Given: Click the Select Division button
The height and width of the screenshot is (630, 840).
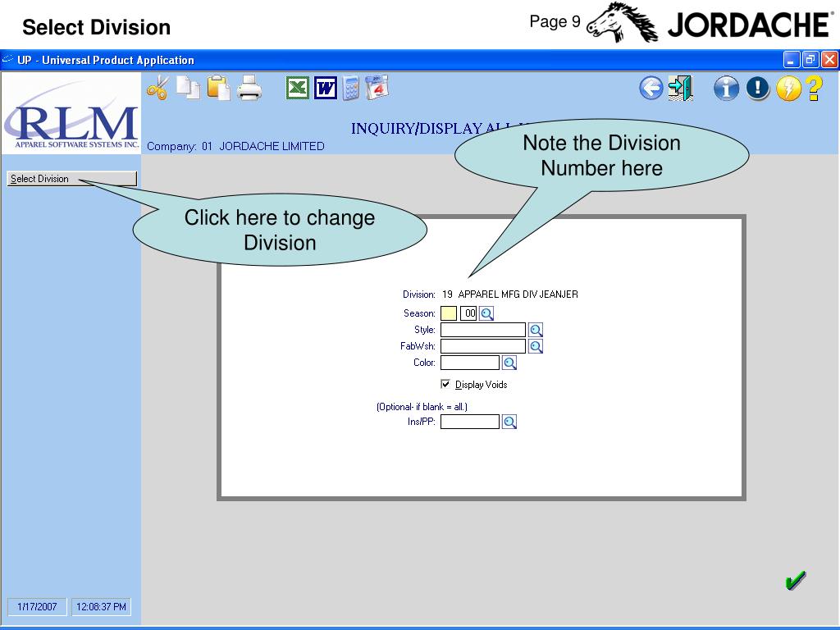Looking at the screenshot, I should (72, 178).
